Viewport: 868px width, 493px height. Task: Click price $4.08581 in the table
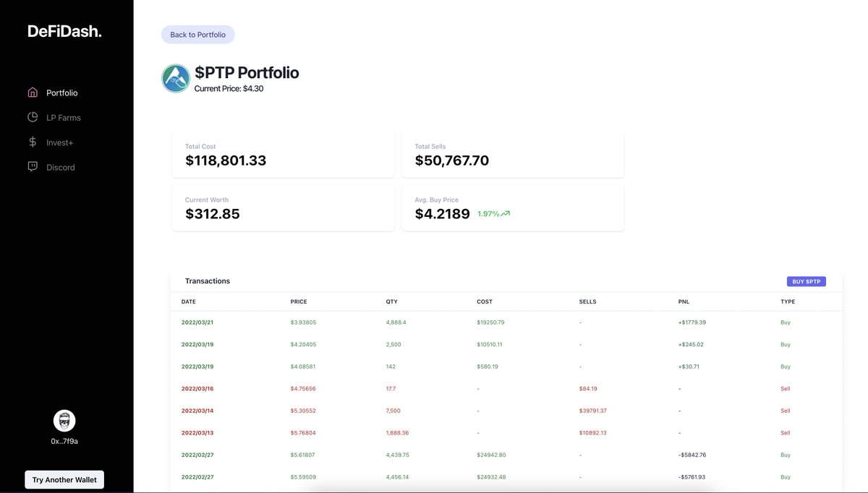pos(303,366)
